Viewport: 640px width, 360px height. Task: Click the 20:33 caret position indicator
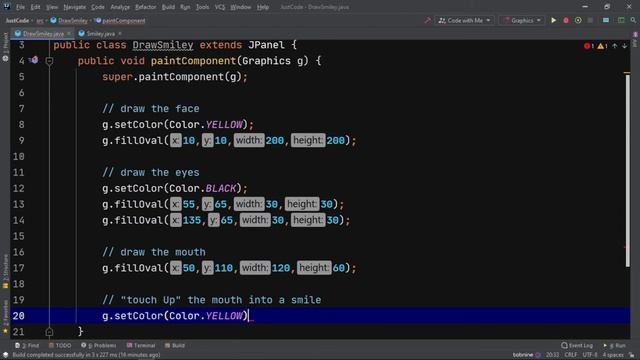(x=552, y=355)
